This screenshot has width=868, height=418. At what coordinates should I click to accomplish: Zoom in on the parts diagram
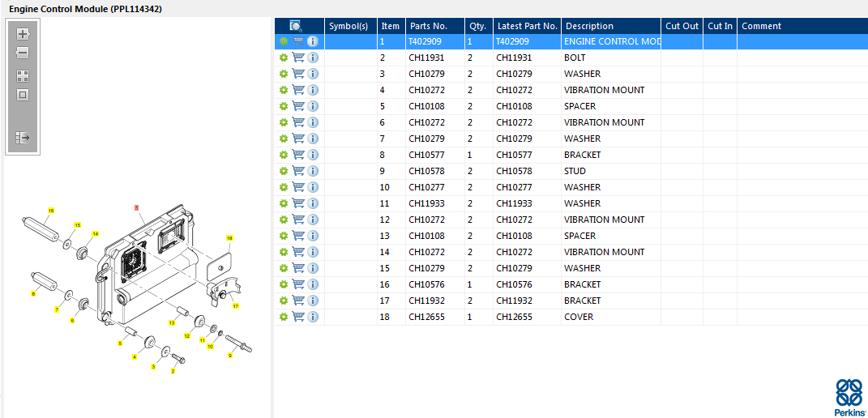[x=23, y=34]
